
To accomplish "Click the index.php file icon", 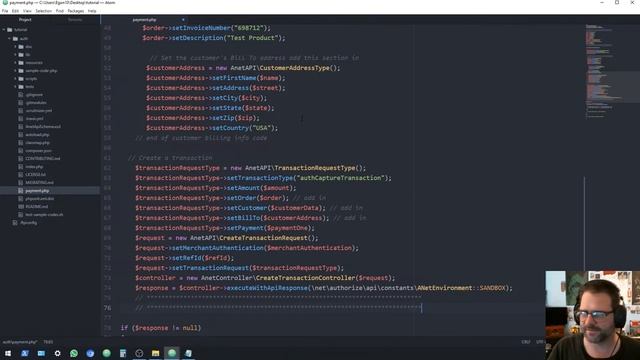I will [x=21, y=167].
